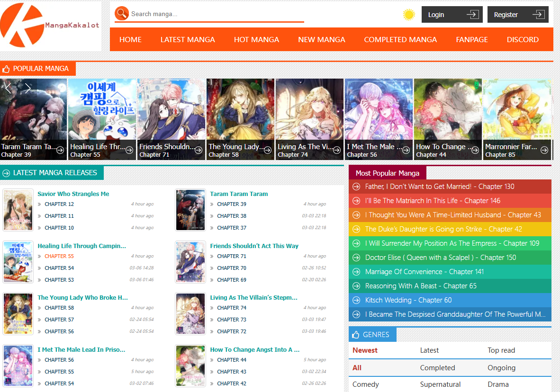Viewport: 560px width, 392px height.
Task: Click the next arrow in popular manga carousel
Action: pos(28,88)
